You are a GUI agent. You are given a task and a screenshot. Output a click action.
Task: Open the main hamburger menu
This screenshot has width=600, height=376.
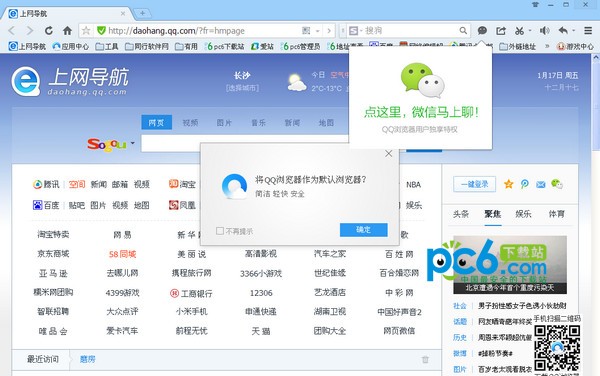588,31
